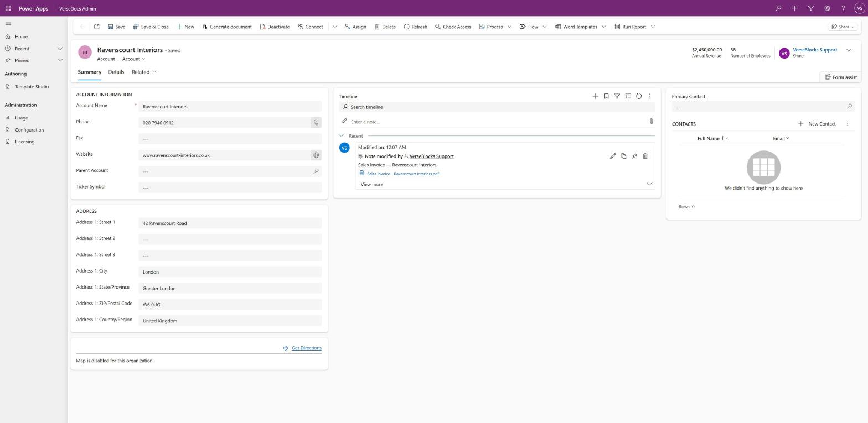868x423 pixels.
Task: Sort by Full Name column
Action: (x=713, y=139)
